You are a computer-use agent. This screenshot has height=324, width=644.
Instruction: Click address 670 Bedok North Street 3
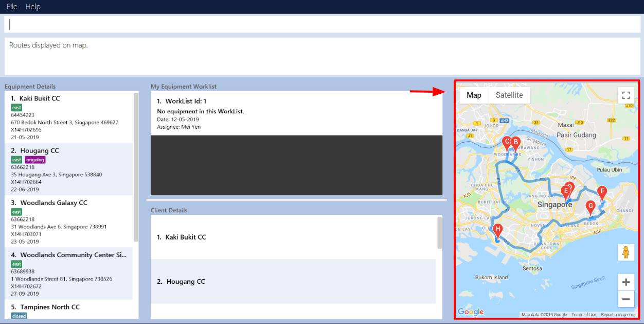pyautogui.click(x=65, y=123)
